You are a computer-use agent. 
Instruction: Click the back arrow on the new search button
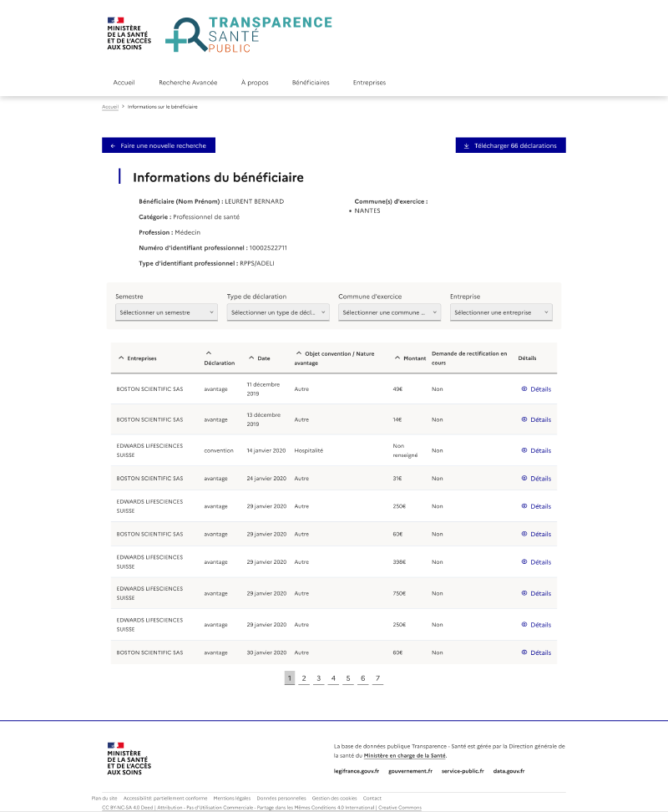pyautogui.click(x=113, y=145)
